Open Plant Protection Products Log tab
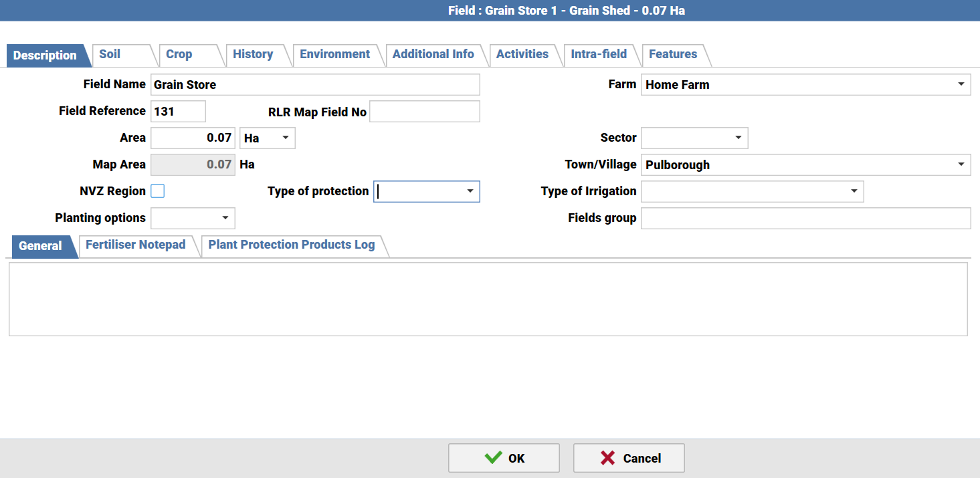Image resolution: width=980 pixels, height=478 pixels. (x=292, y=245)
